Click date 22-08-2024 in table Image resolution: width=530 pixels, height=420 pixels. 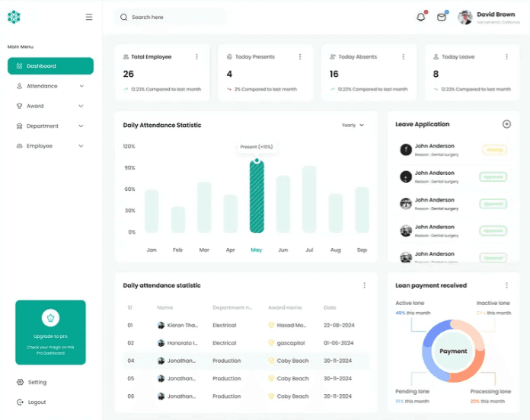tap(339, 325)
